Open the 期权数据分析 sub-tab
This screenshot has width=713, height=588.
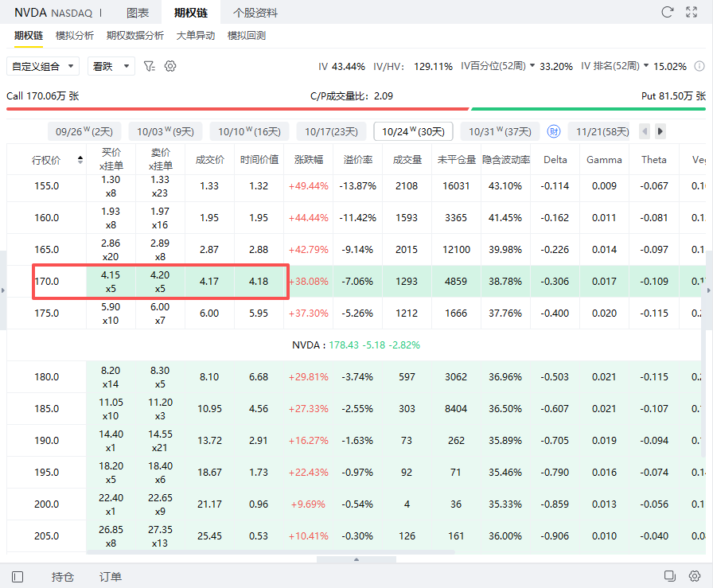pos(135,36)
